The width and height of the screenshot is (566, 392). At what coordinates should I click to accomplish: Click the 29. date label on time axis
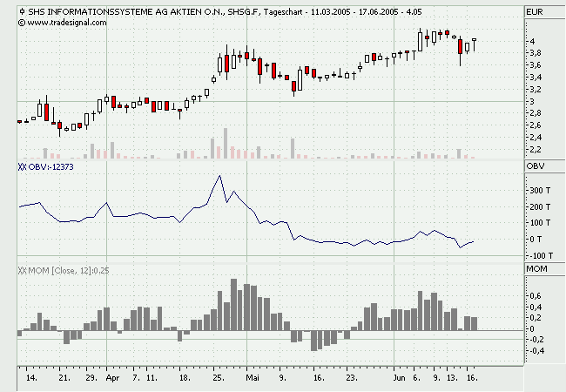tap(91, 378)
